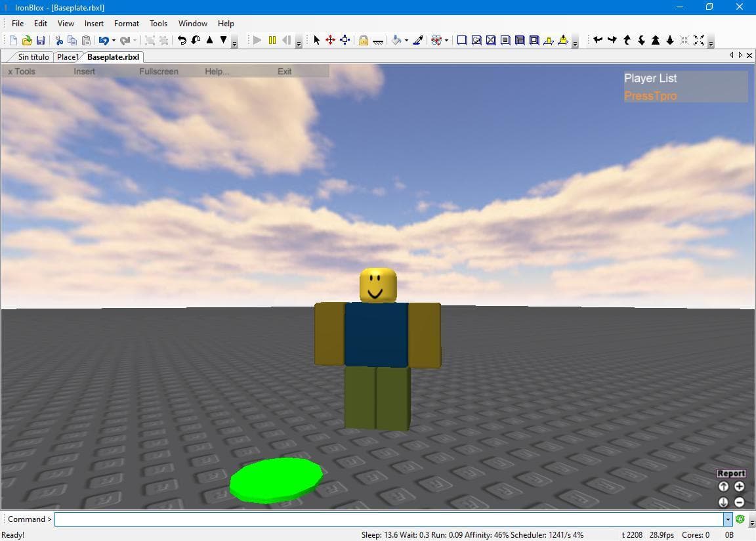The image size is (756, 541).
Task: Apply Hinge surface tool
Action: [548, 41]
